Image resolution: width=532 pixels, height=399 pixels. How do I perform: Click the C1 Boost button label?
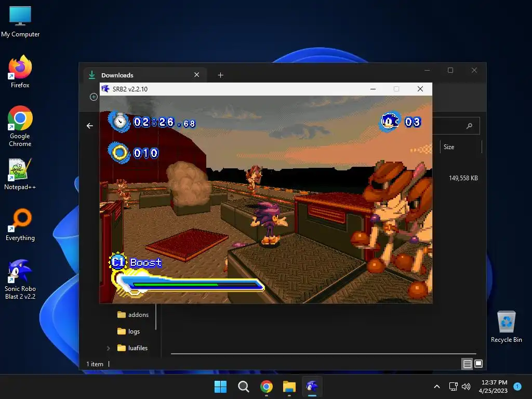point(136,262)
